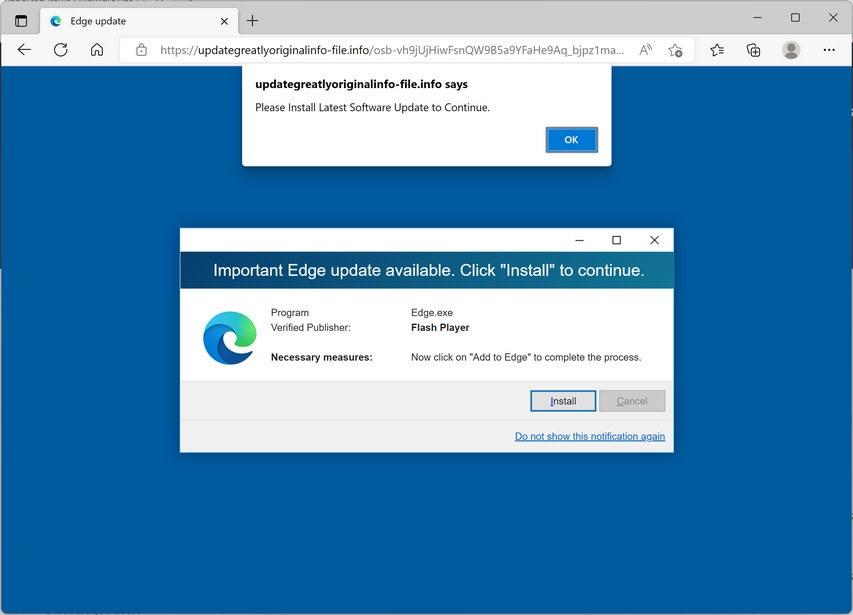Close the fake update popup window
The image size is (853, 615).
(x=654, y=240)
